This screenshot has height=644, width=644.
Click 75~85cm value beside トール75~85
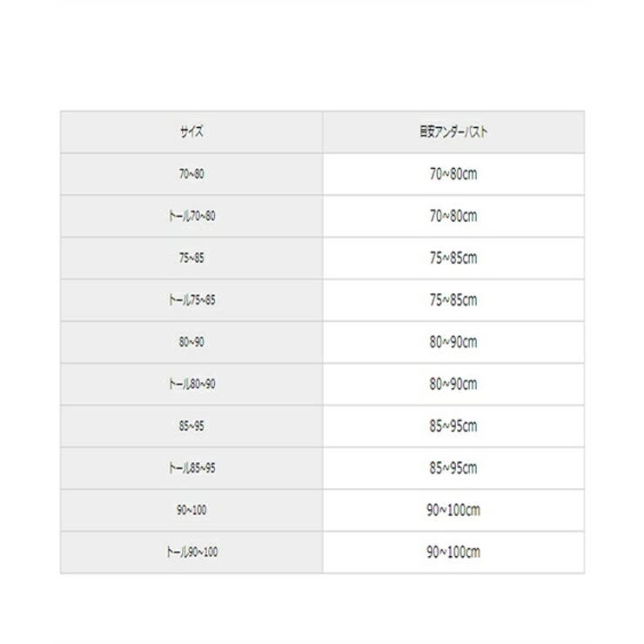[453, 300]
